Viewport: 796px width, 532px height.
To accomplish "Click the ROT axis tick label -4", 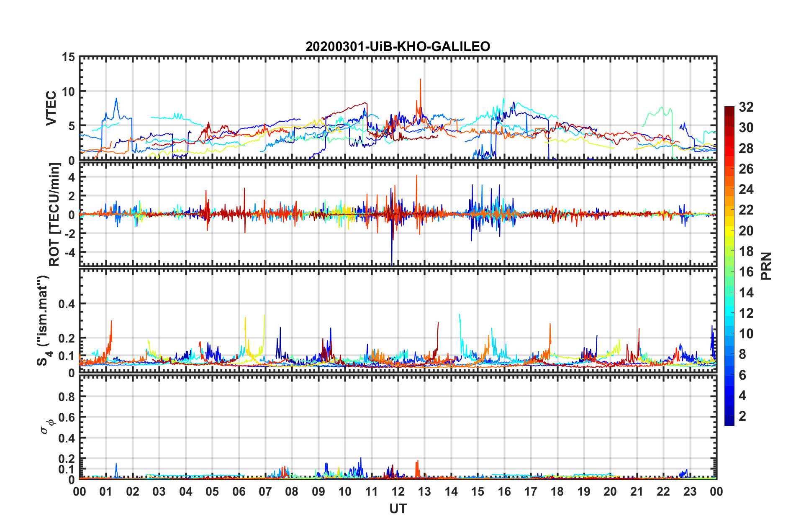I will pyautogui.click(x=69, y=253).
